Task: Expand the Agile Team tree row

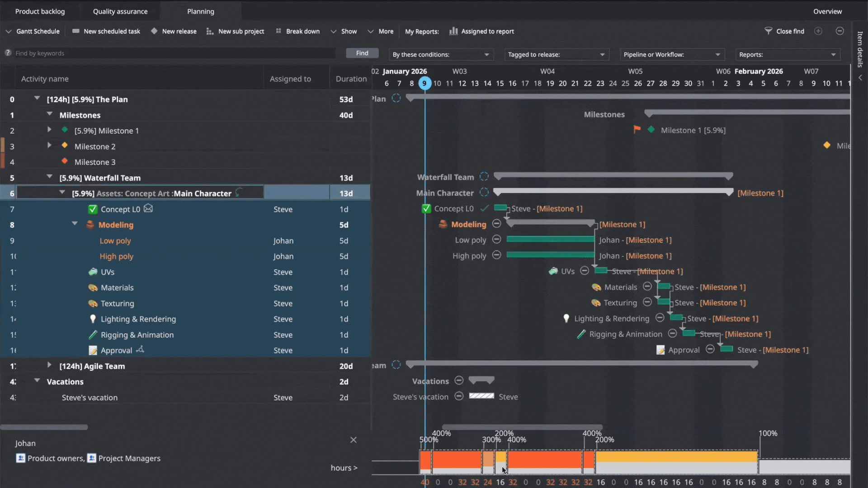Action: pos(49,365)
